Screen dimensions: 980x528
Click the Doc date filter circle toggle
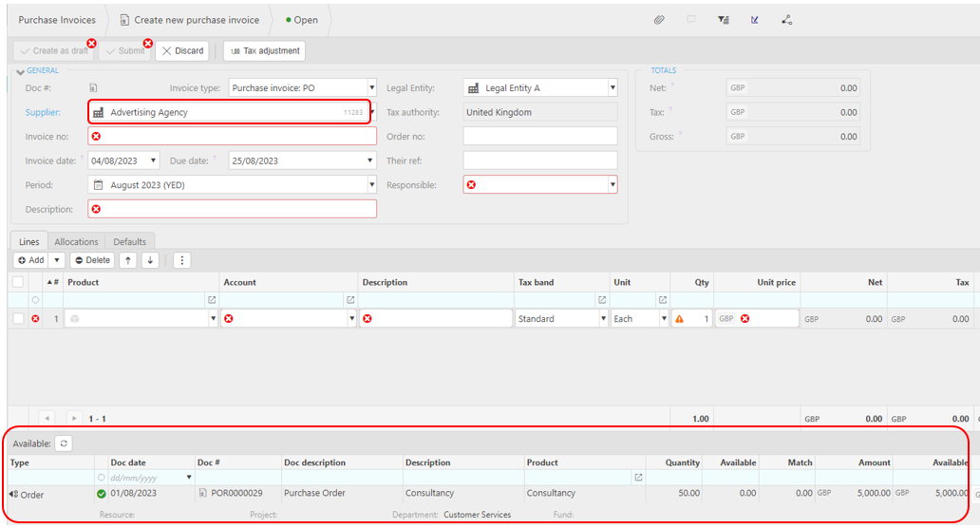102,478
